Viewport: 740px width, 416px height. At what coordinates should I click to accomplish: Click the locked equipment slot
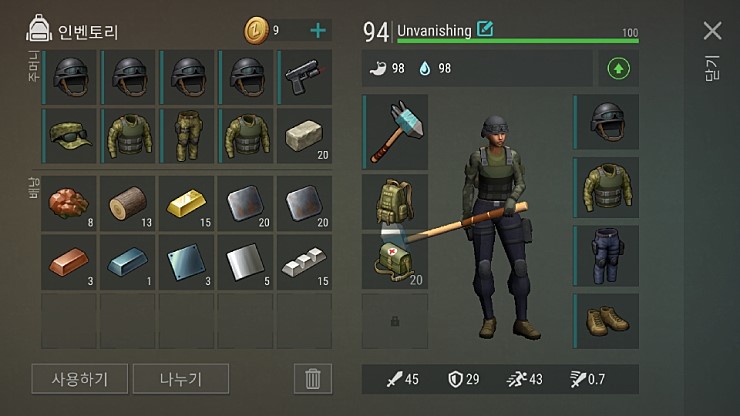pos(395,321)
